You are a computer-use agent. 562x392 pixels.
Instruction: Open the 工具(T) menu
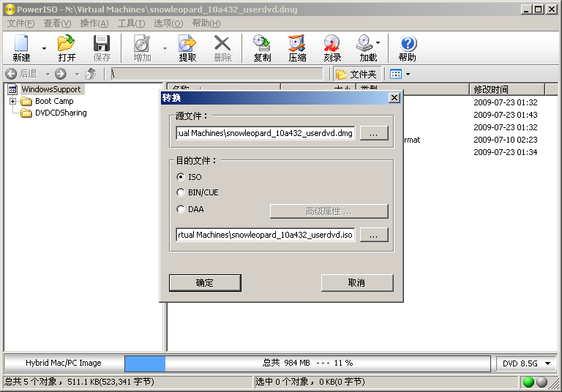pos(131,23)
